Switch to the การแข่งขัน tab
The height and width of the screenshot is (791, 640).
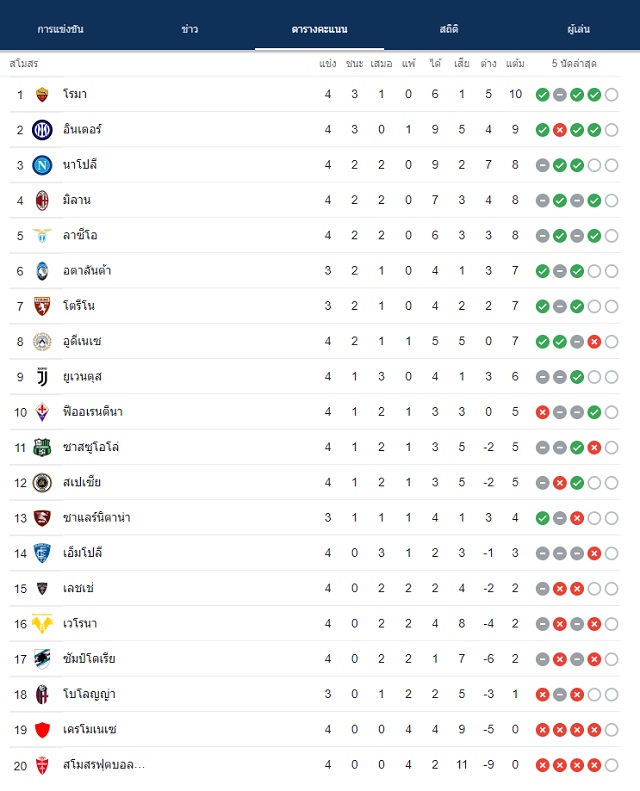click(x=61, y=29)
